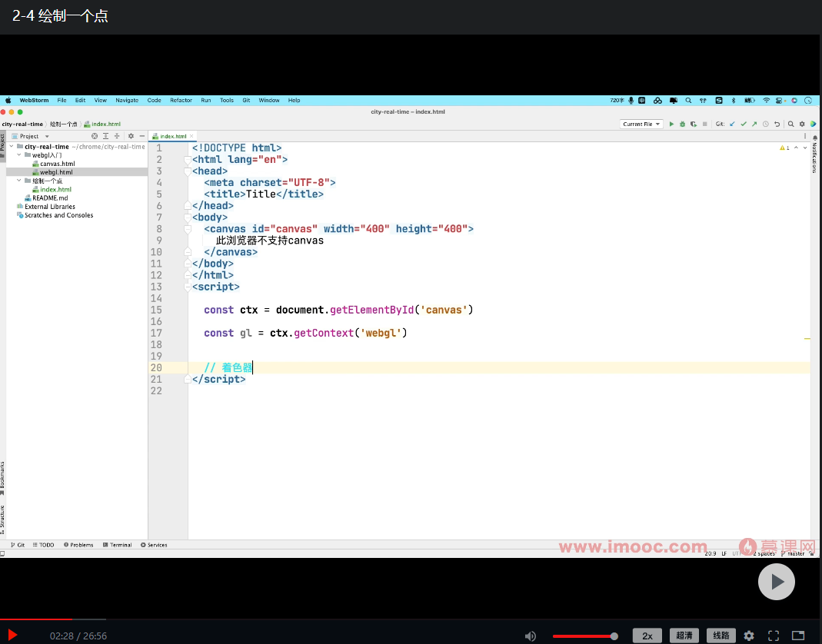Click the Git update project arrow

pos(732,124)
